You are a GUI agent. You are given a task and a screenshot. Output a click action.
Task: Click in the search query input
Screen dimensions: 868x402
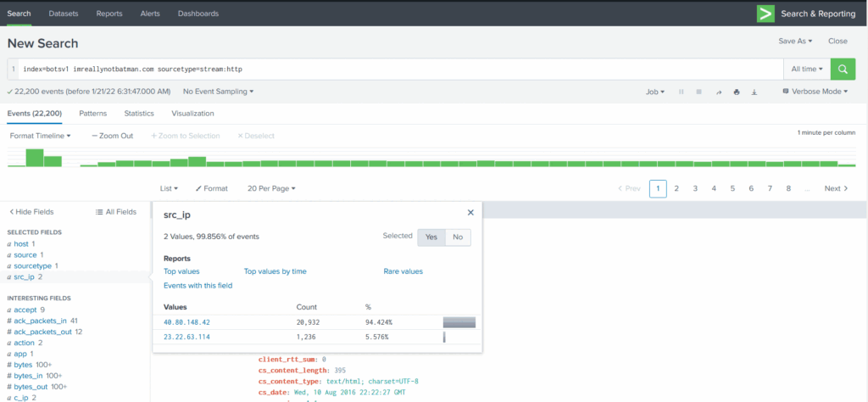(x=401, y=70)
